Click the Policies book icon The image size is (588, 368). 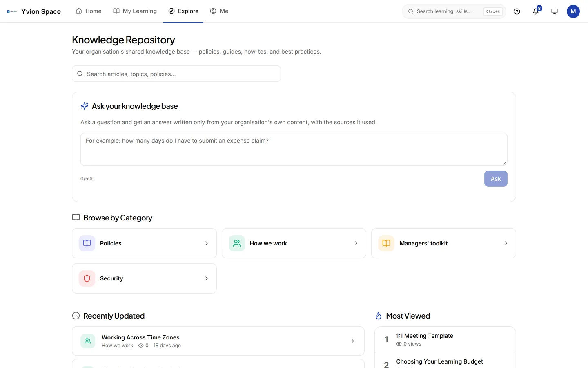(87, 243)
